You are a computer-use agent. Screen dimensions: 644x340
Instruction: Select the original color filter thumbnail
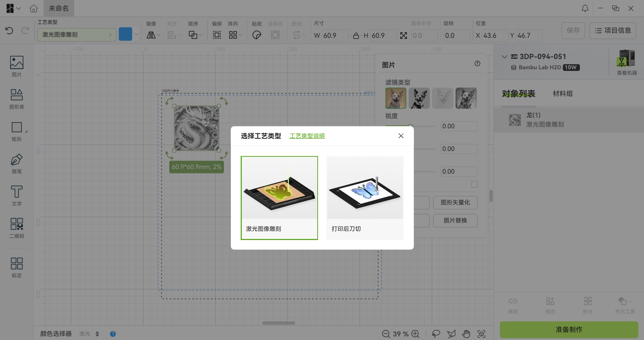(x=396, y=98)
